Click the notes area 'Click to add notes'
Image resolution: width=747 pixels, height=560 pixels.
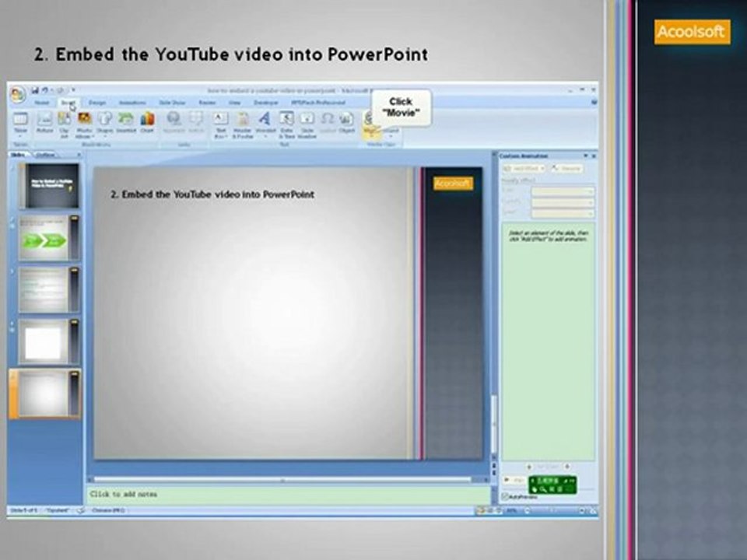[x=288, y=495]
